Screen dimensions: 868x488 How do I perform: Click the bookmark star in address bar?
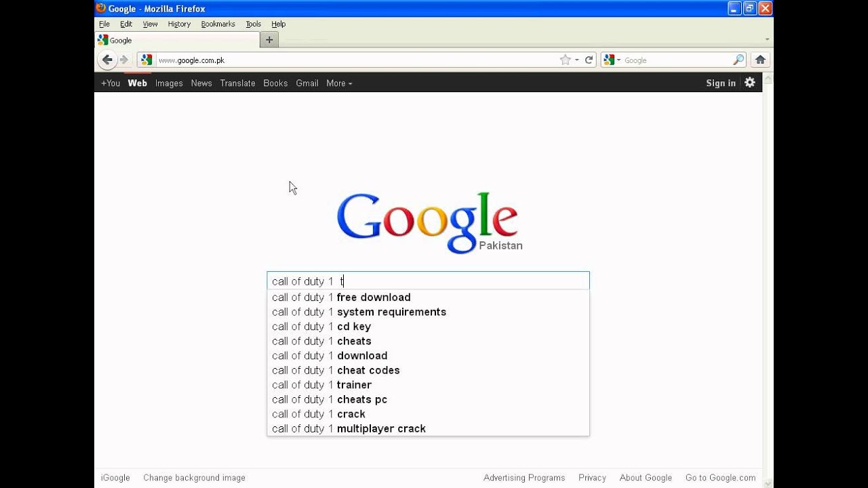point(565,60)
